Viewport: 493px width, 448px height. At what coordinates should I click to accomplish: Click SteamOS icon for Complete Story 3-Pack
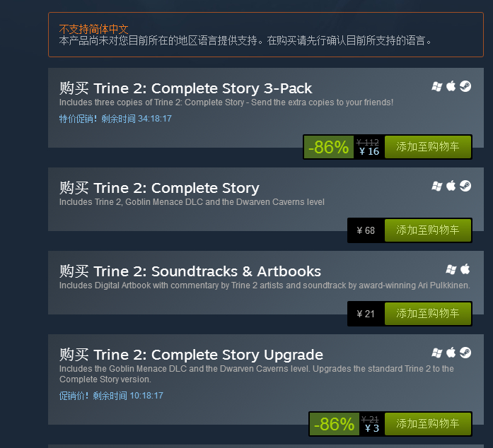pos(465,86)
